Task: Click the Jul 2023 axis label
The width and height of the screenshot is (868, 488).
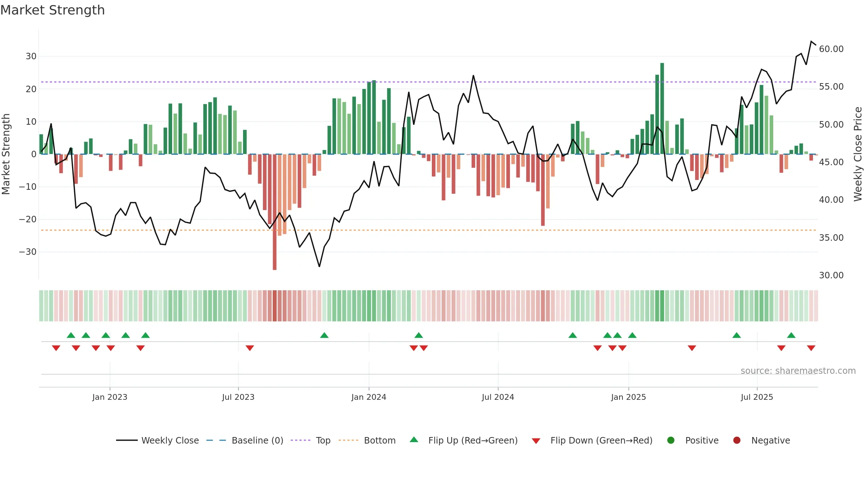Action: pos(238,397)
